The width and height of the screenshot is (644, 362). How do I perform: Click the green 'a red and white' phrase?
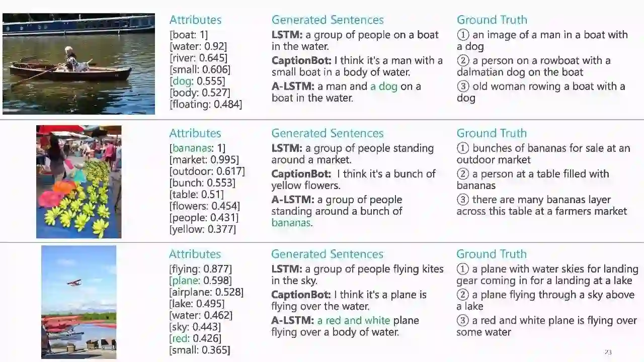(353, 320)
